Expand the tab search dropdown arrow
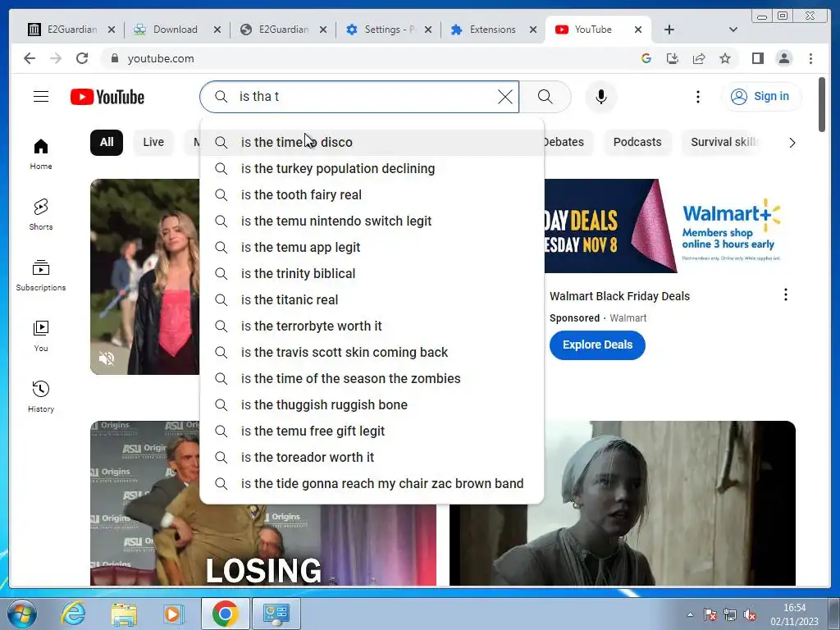The image size is (840, 630). tap(733, 30)
